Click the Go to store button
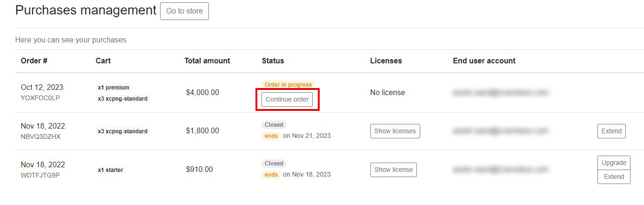This screenshot has width=644, height=205. click(x=184, y=11)
